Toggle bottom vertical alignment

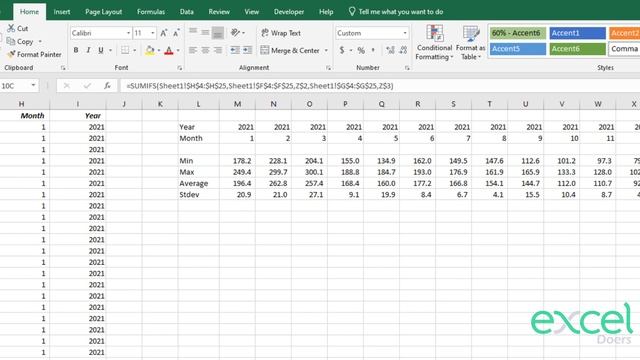(218, 33)
